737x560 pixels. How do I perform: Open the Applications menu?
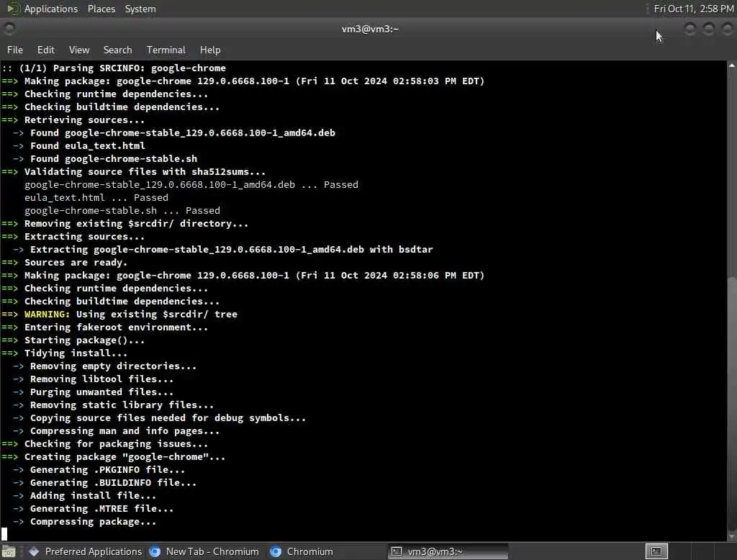[x=51, y=9]
